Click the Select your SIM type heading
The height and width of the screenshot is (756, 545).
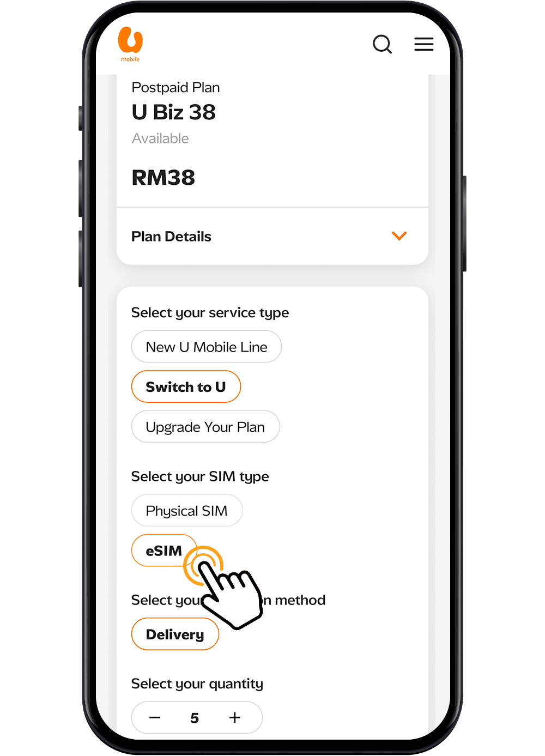(x=200, y=477)
